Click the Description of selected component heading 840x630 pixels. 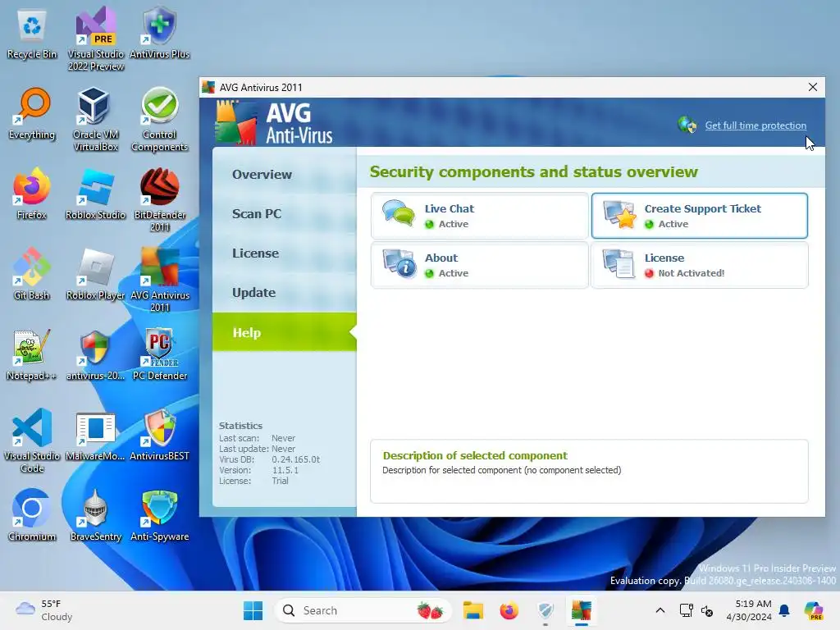pos(475,455)
